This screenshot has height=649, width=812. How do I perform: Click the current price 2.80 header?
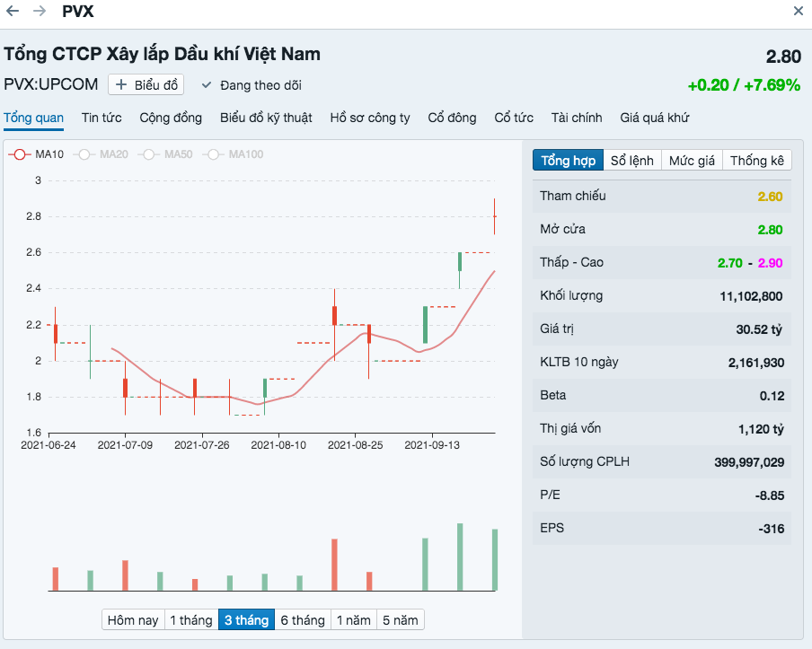click(783, 57)
